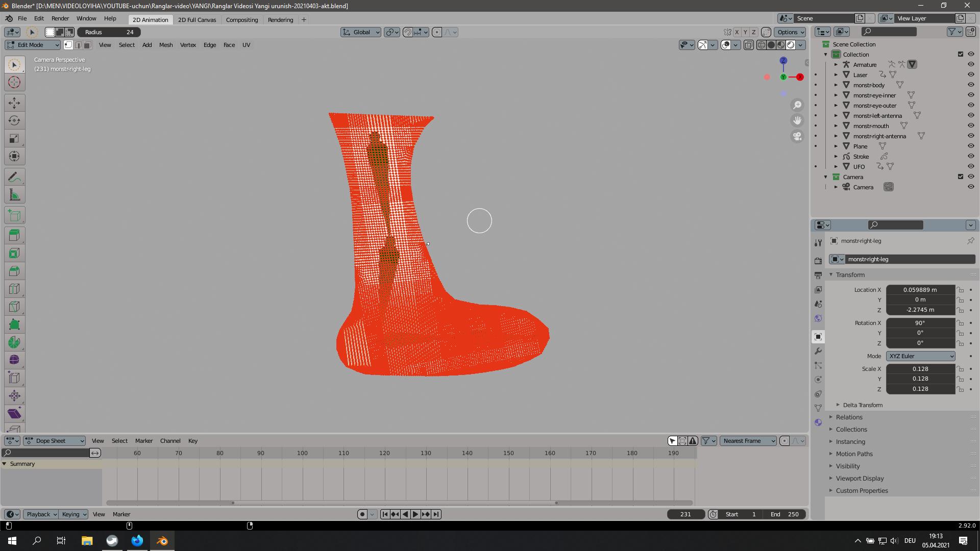Image resolution: width=980 pixels, height=551 pixels.
Task: Select the Add Cube tool
Action: 14,215
